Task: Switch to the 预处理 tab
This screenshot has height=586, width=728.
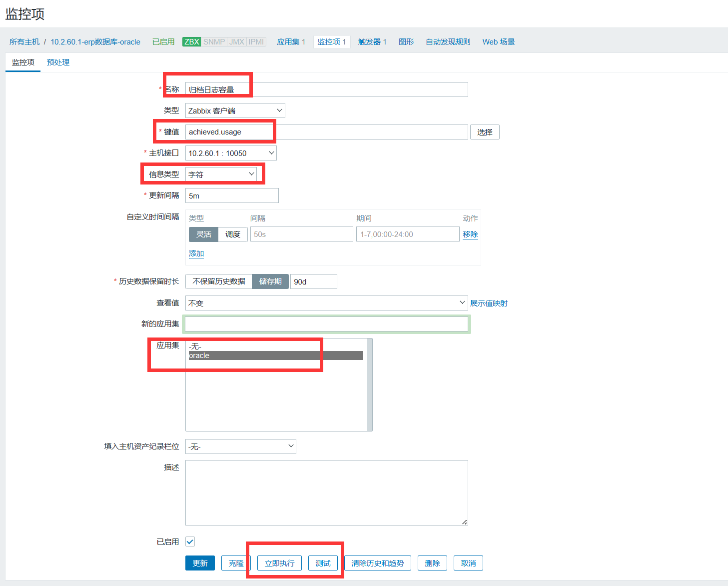Action: [57, 62]
